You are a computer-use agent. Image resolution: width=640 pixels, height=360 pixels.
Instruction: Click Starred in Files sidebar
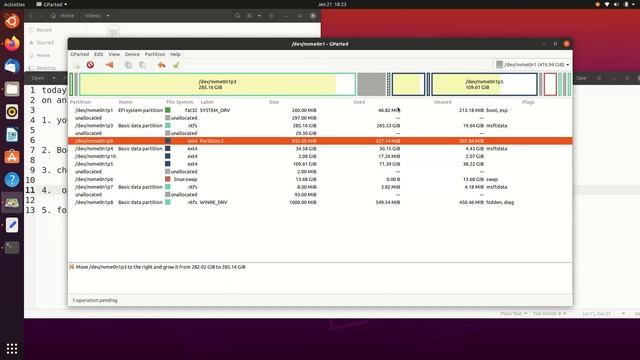click(45, 42)
